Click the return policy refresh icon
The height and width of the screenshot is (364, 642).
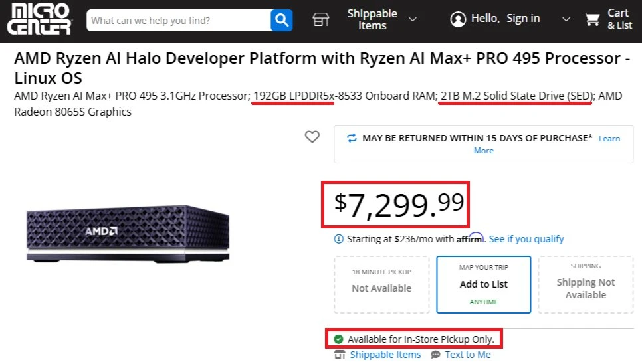point(352,138)
